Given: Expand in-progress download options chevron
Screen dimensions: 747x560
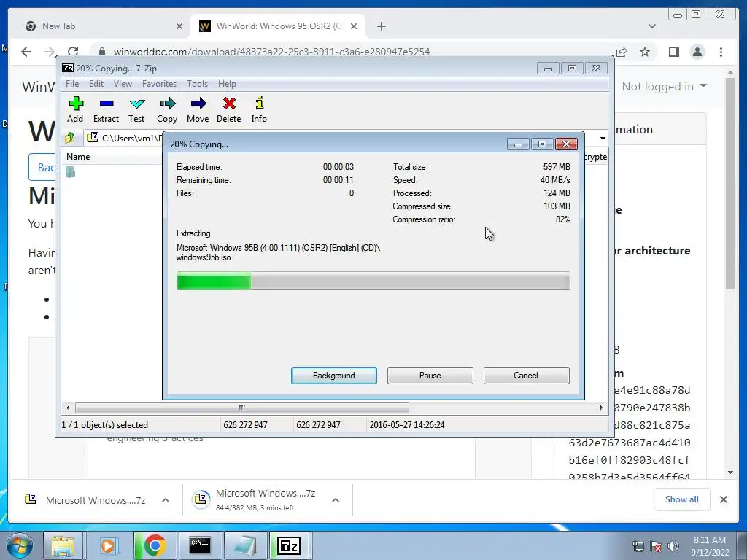Looking at the screenshot, I should click(x=336, y=500).
